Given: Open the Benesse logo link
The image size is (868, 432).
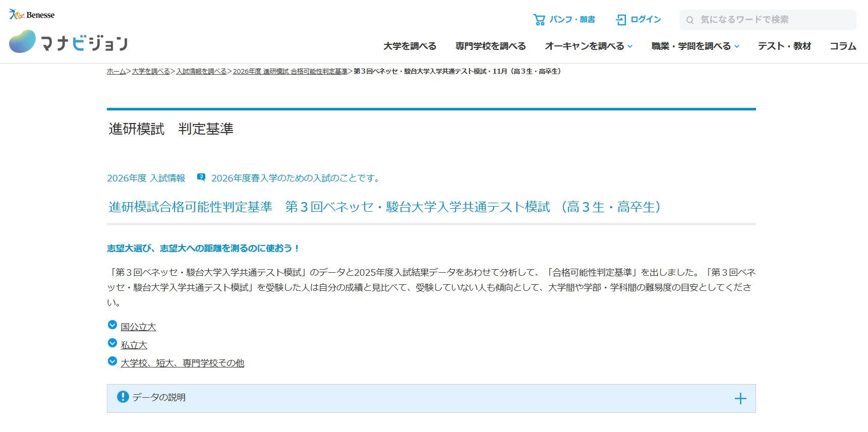Looking at the screenshot, I should pyautogui.click(x=32, y=15).
